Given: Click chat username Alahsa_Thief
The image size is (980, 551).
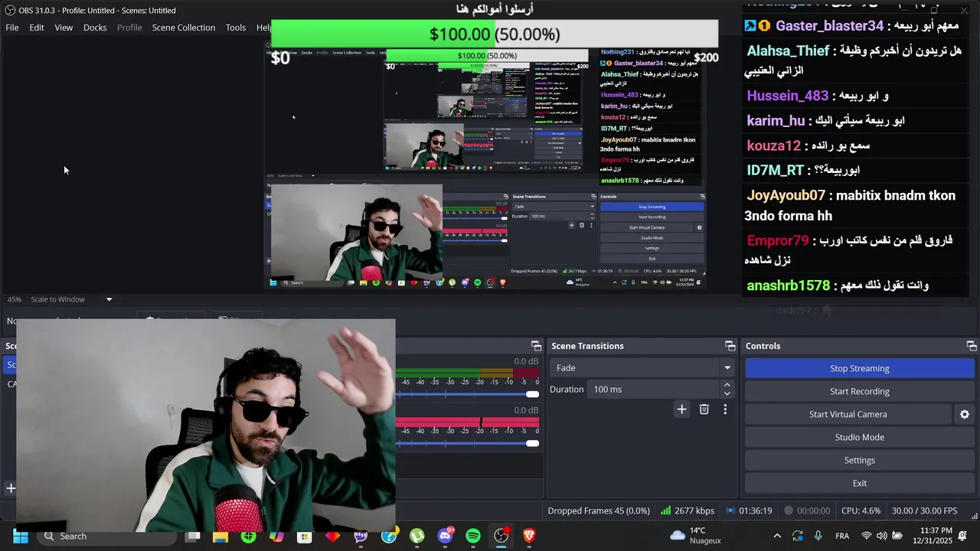Looking at the screenshot, I should click(788, 51).
